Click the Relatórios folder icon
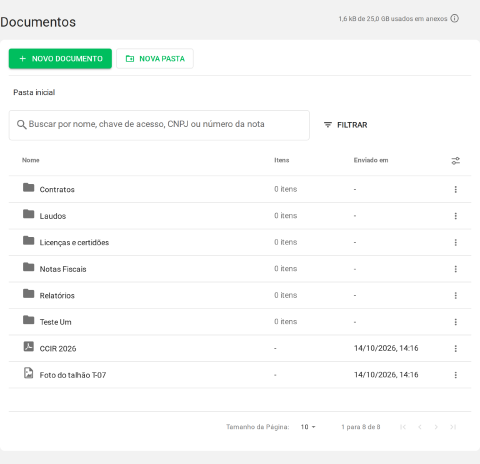The height and width of the screenshot is (464, 480). (29, 294)
